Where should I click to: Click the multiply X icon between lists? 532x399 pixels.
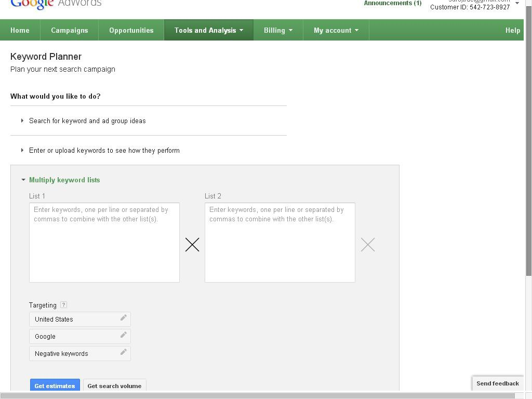tap(192, 245)
